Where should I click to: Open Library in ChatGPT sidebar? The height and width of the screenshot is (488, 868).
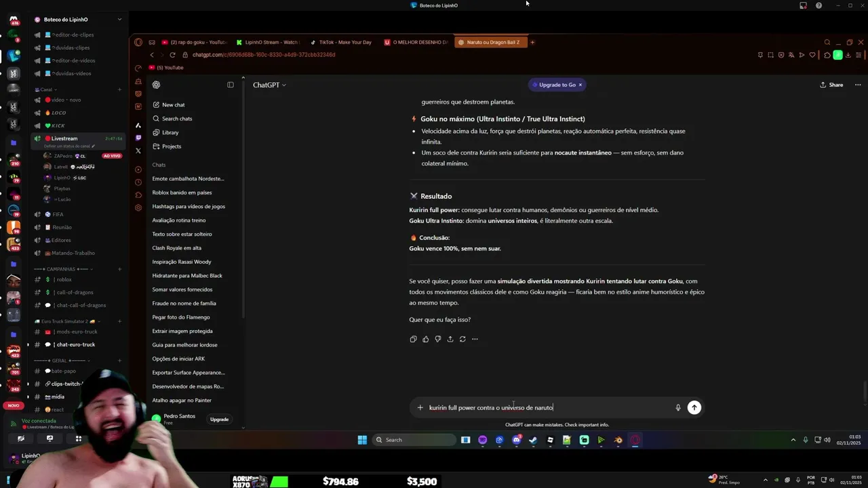(x=165, y=132)
